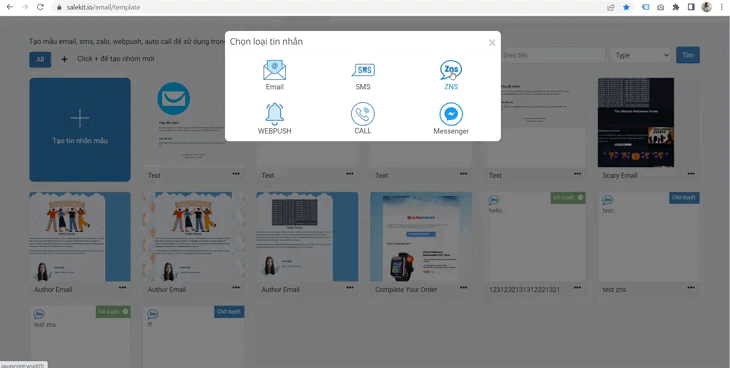Bookmark page with the star icon
This screenshot has height=368, width=730.
click(x=626, y=7)
